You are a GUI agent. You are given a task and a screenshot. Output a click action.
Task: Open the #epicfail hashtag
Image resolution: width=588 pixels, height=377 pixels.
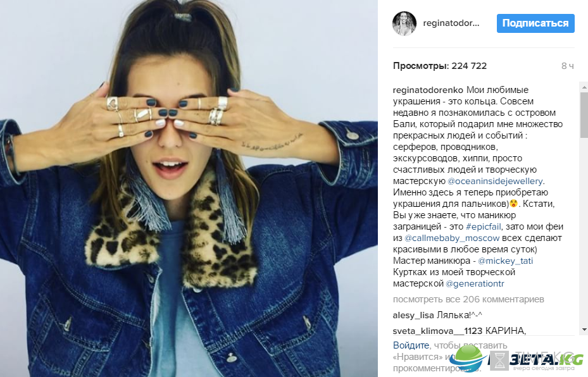(x=484, y=226)
